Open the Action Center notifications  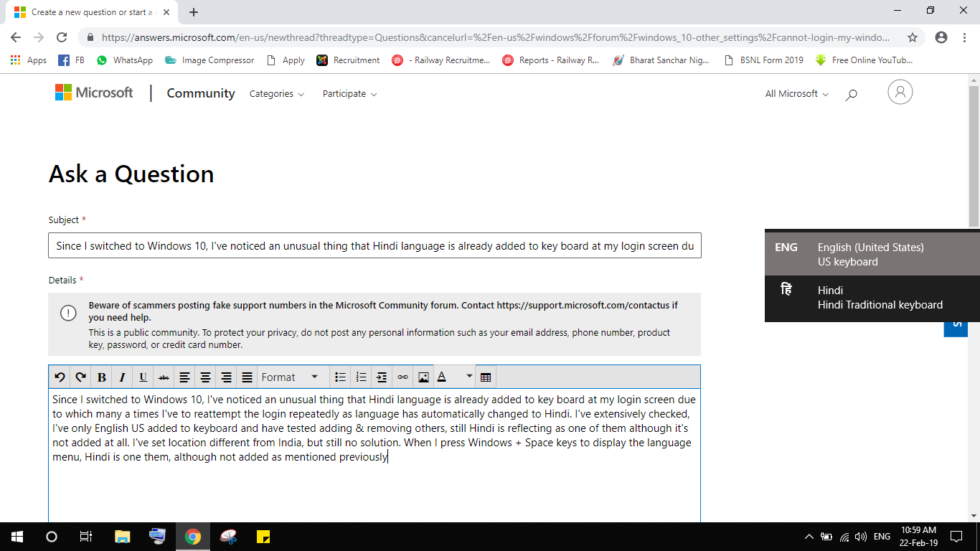(956, 537)
